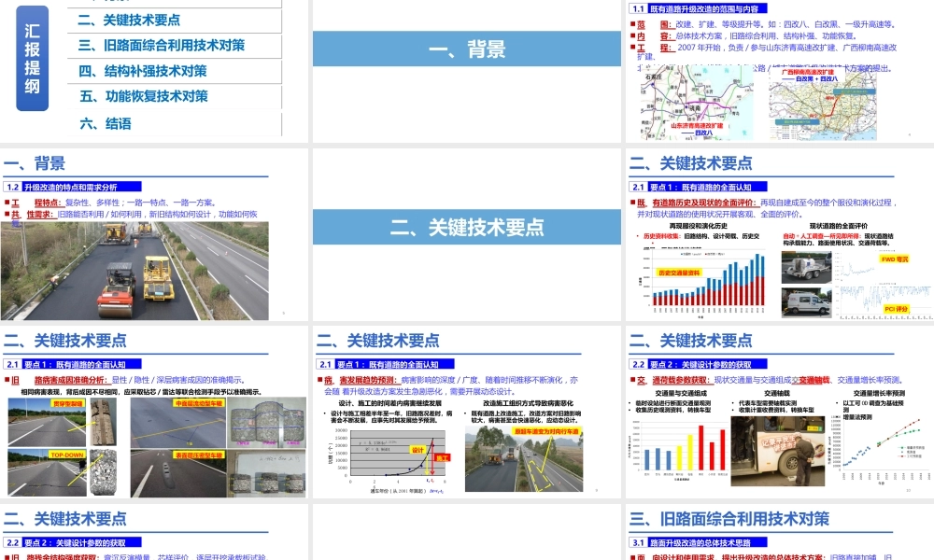
Task: Click the yellow "历史交通量资料" chart label
Action: point(679,273)
